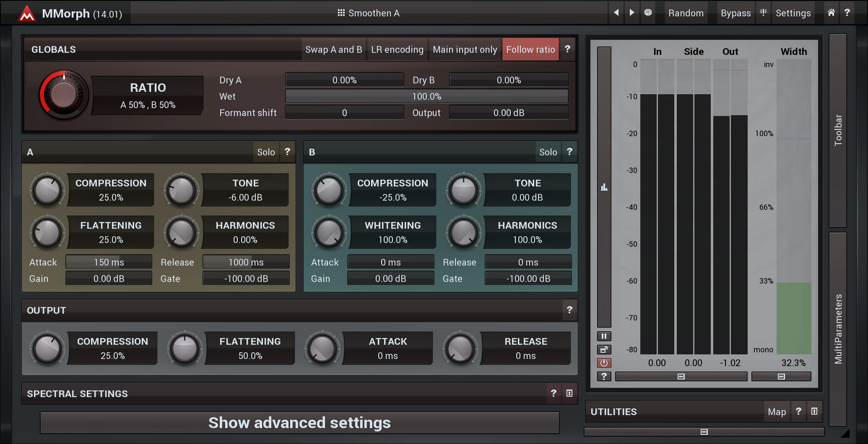
Task: Load the next preset arrow
Action: tap(632, 13)
